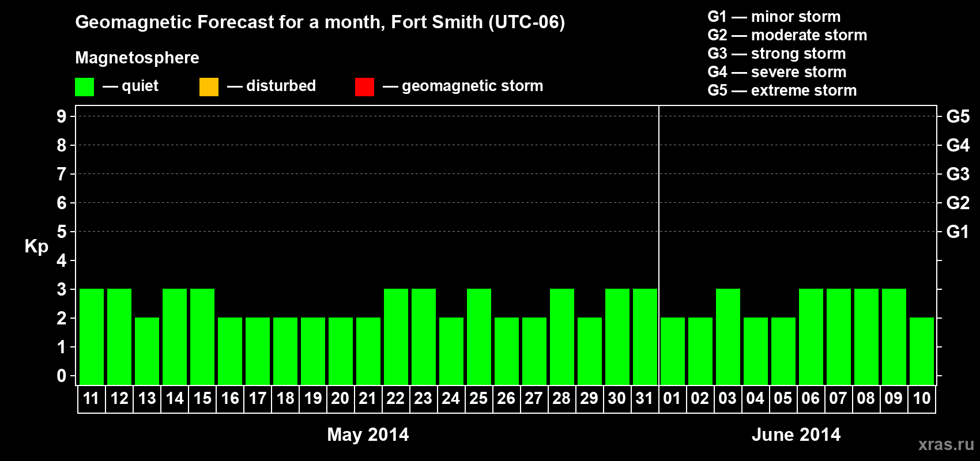The image size is (980, 461).
Task: Click the '— quiet' legend label
Action: click(x=130, y=86)
